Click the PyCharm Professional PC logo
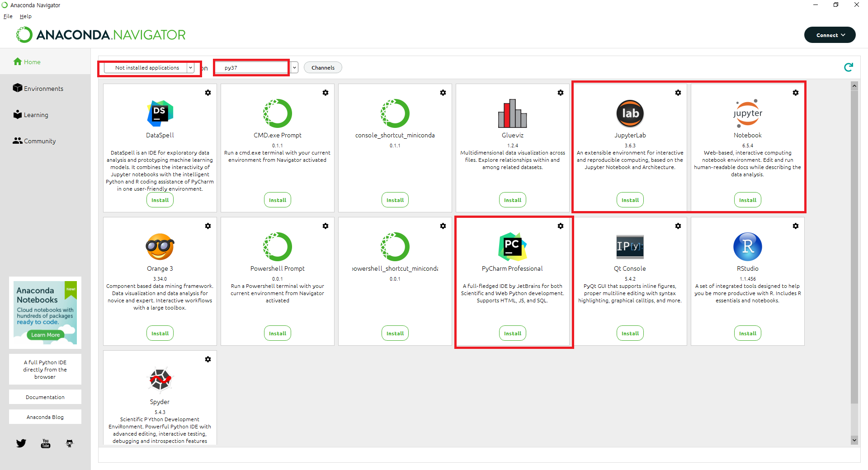868x470 pixels. (513, 247)
